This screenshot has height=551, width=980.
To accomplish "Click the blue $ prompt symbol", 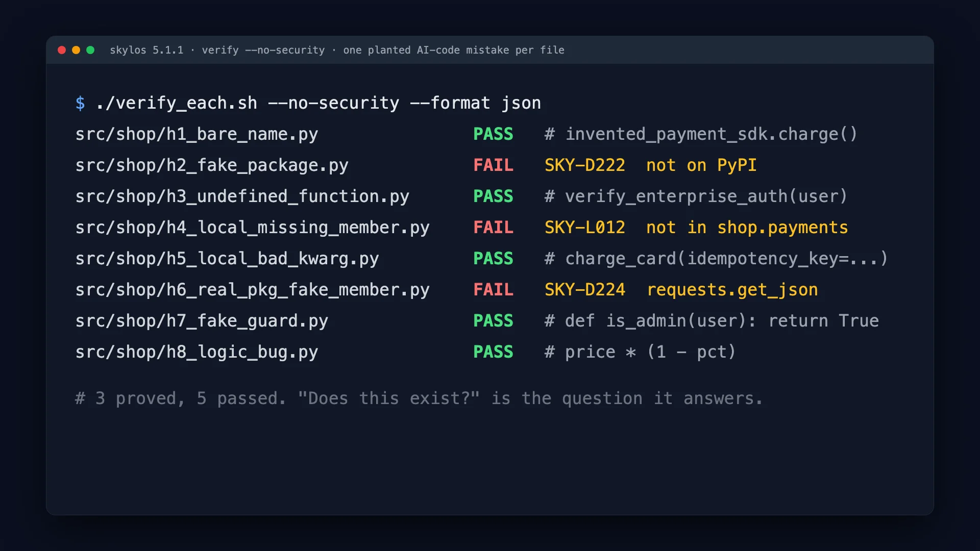I will point(80,103).
